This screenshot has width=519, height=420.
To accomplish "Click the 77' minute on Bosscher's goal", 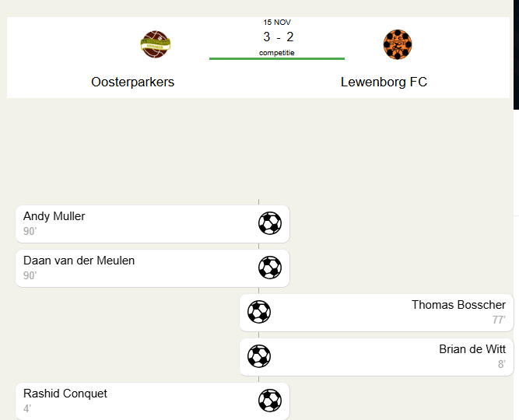I will [x=499, y=320].
